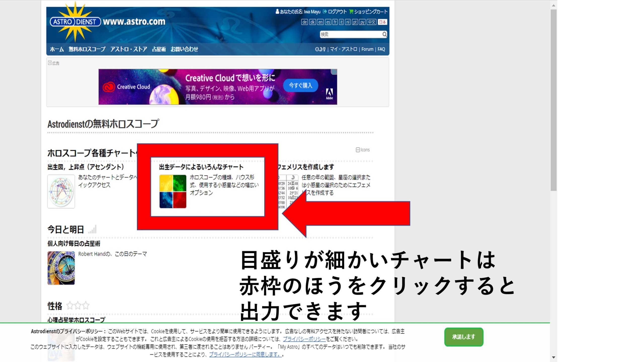
Task: Click the planetary symbols icon in nav bar
Action: [320, 49]
